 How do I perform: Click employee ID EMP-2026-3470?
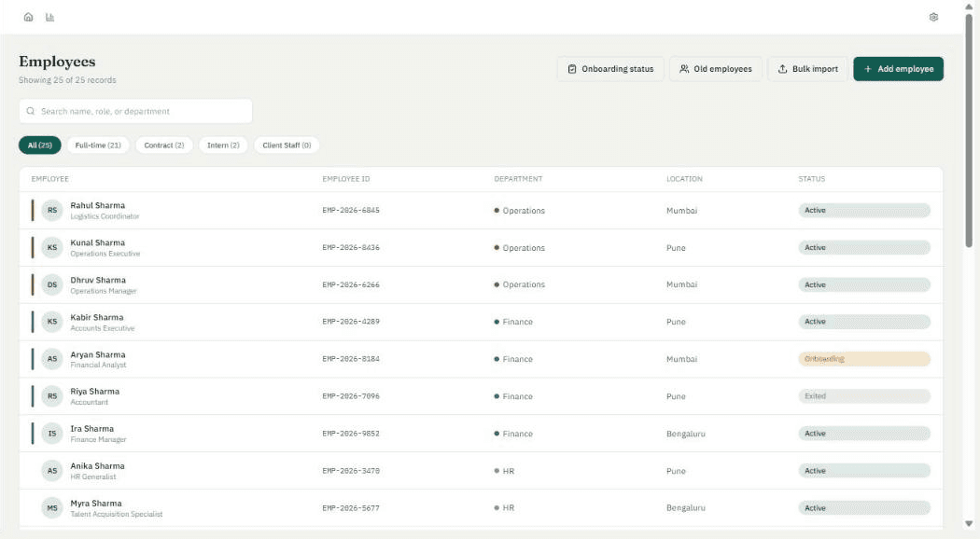pyautogui.click(x=351, y=471)
